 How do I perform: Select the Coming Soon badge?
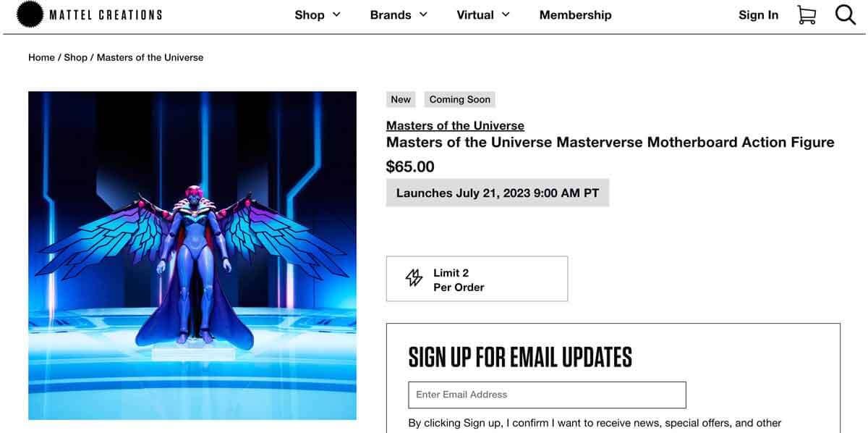459,99
